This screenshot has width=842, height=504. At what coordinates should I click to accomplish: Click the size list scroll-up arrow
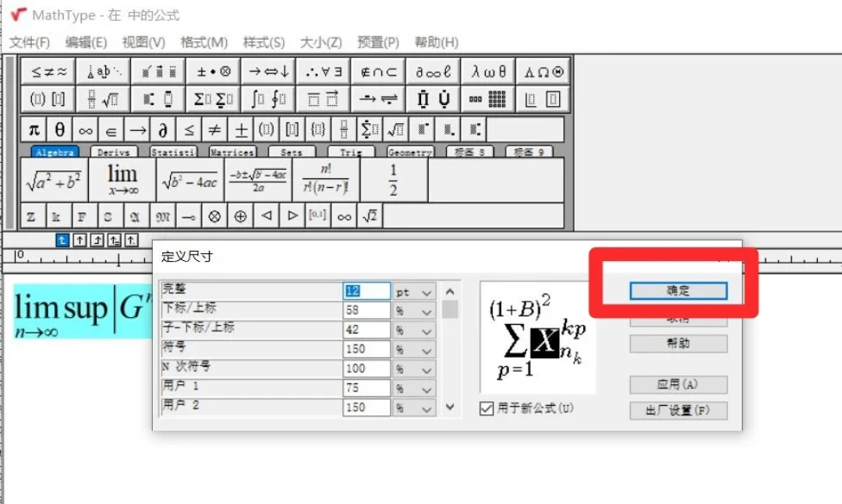click(450, 291)
